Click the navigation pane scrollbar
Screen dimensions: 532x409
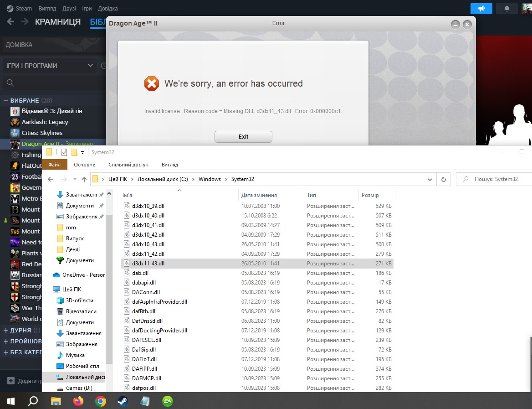[109, 289]
